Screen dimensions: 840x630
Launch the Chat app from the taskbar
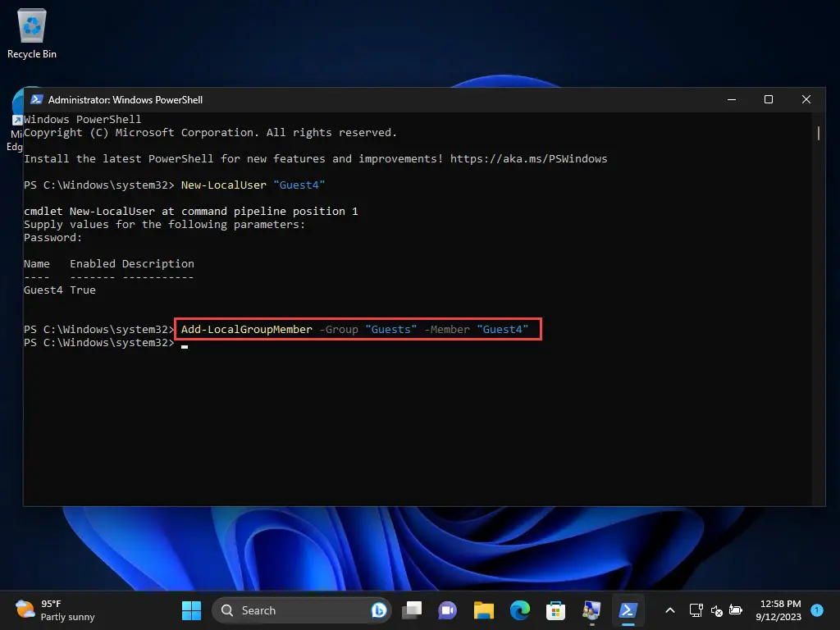click(x=447, y=610)
